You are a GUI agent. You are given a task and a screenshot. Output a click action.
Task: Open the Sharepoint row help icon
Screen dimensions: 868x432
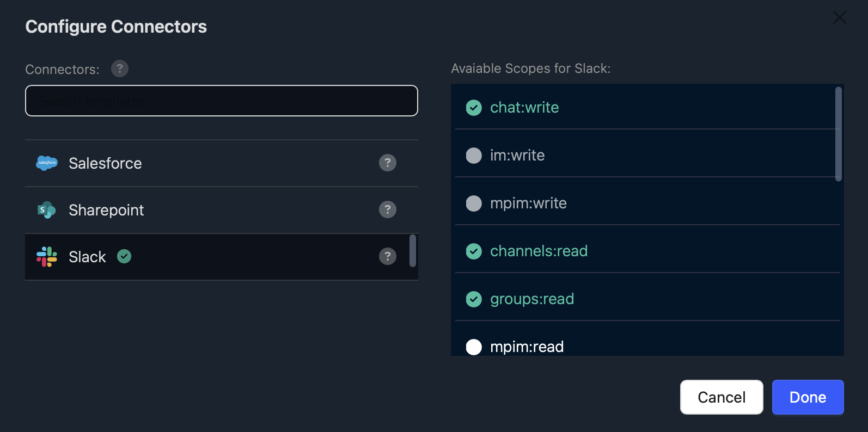[x=387, y=209]
